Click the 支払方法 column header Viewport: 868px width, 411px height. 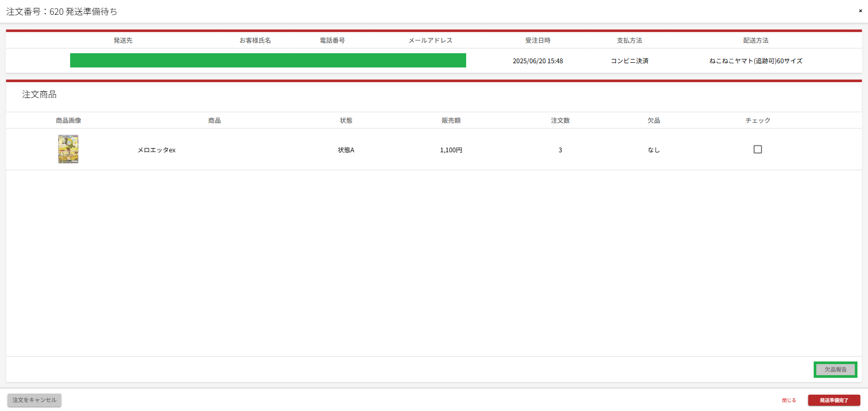(x=629, y=41)
